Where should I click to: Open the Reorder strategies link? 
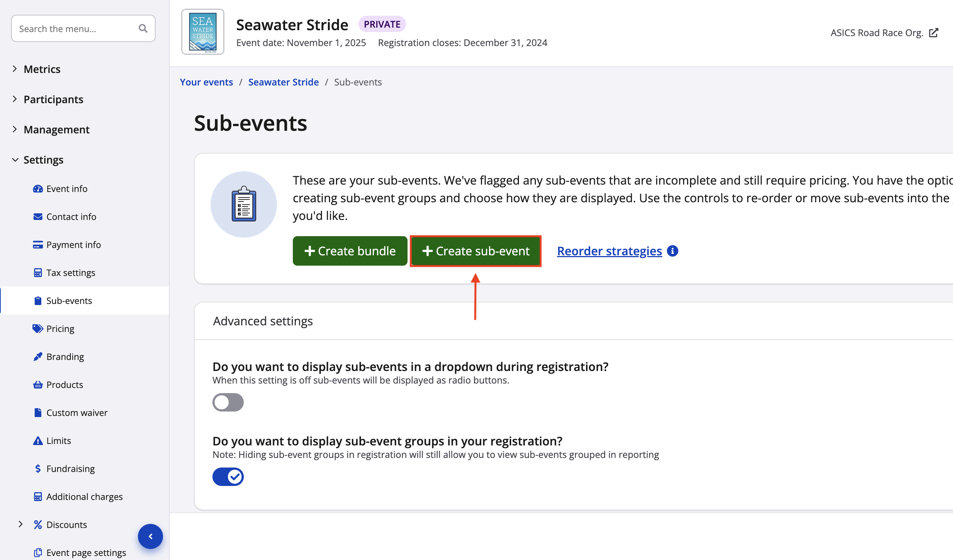[x=609, y=251]
